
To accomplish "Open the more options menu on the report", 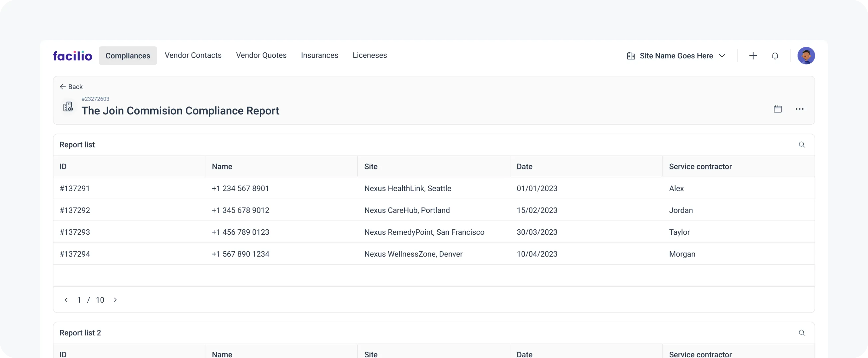I will point(800,109).
